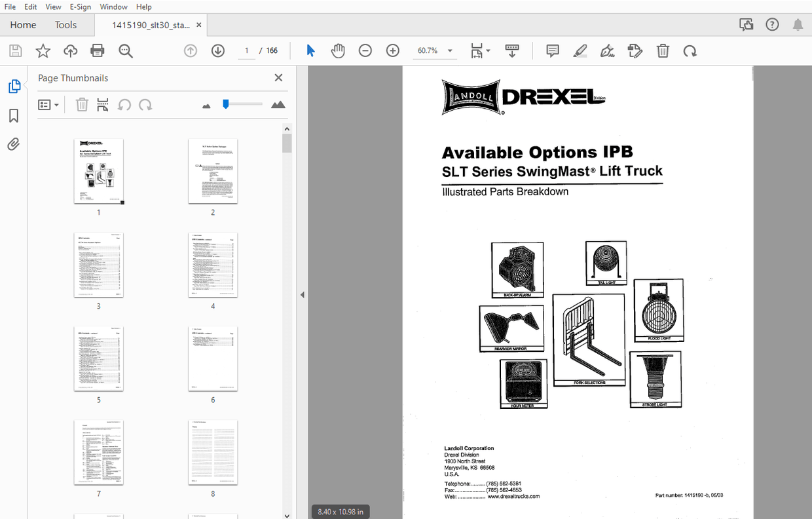Click the Rotate Pages icon in the toolbar
This screenshot has width=812, height=519.
(x=690, y=50)
